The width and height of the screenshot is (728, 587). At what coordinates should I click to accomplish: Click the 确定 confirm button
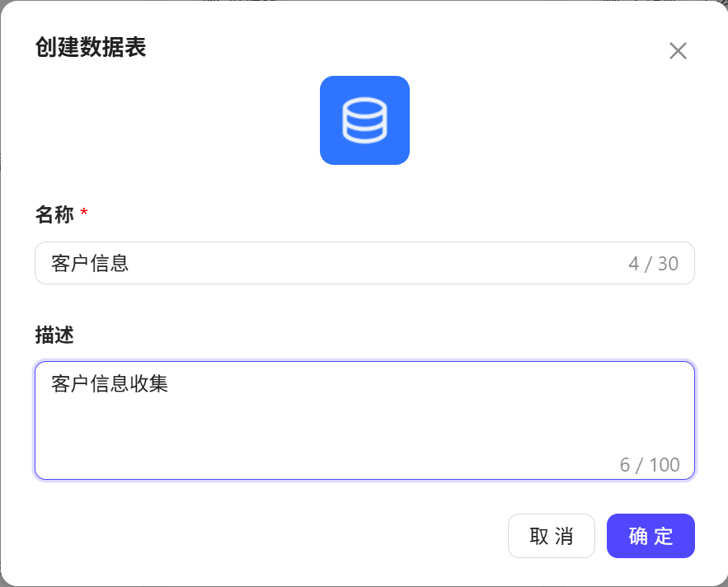pyautogui.click(x=651, y=536)
